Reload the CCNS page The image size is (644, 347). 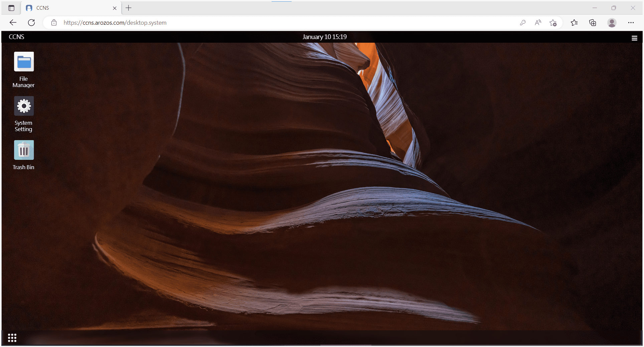(x=32, y=23)
